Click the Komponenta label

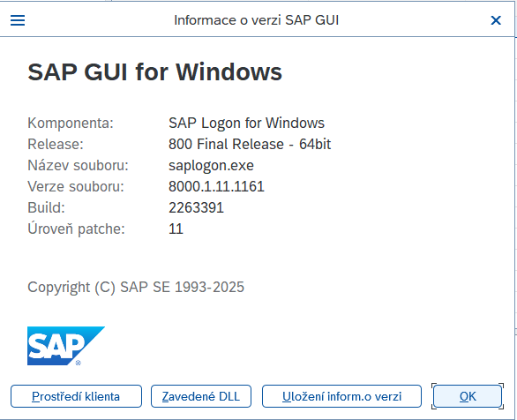pyautogui.click(x=71, y=123)
